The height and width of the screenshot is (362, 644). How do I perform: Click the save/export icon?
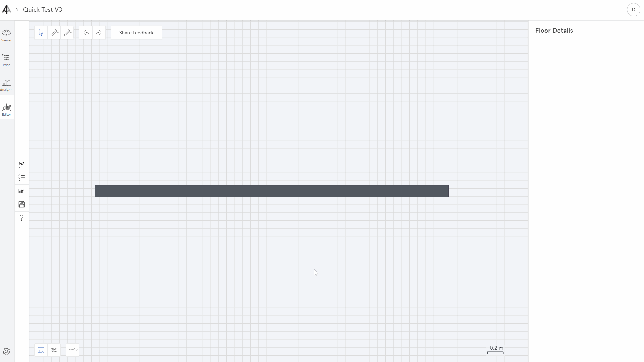(x=22, y=204)
